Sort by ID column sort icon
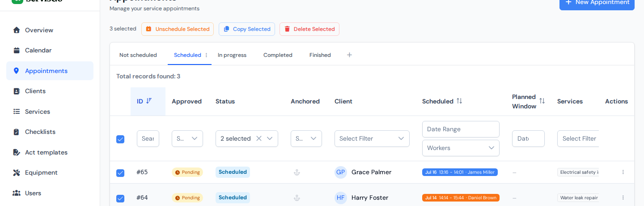Image resolution: width=644 pixels, height=206 pixels. click(149, 101)
